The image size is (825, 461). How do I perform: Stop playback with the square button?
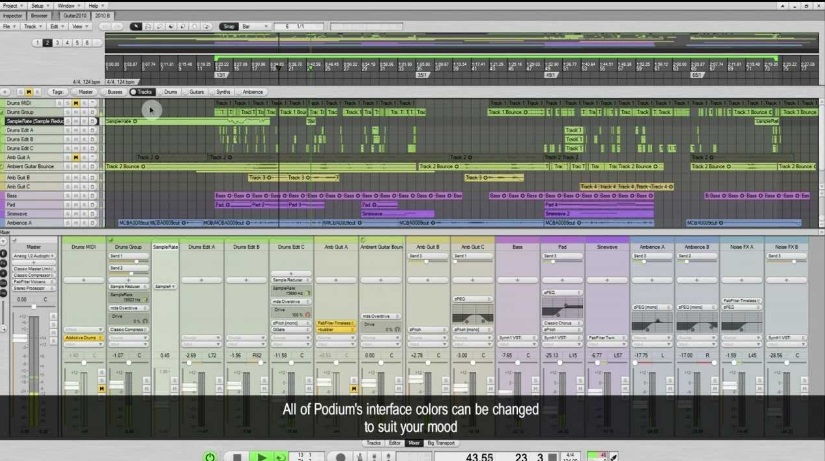[237, 457]
